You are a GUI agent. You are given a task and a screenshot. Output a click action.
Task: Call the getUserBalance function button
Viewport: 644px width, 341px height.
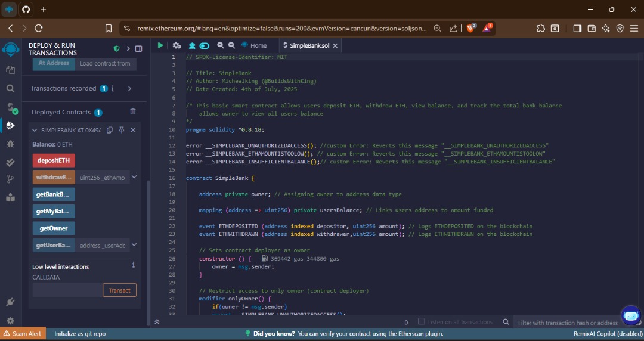click(54, 245)
